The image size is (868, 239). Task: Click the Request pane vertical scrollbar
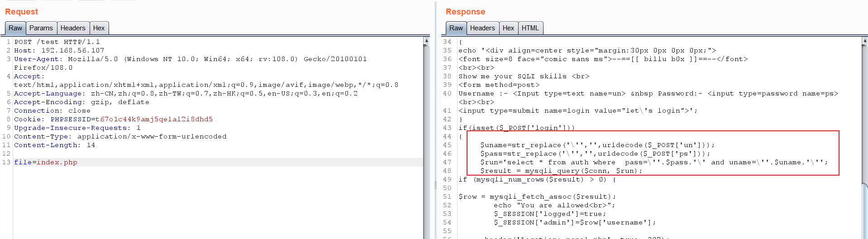click(x=426, y=136)
